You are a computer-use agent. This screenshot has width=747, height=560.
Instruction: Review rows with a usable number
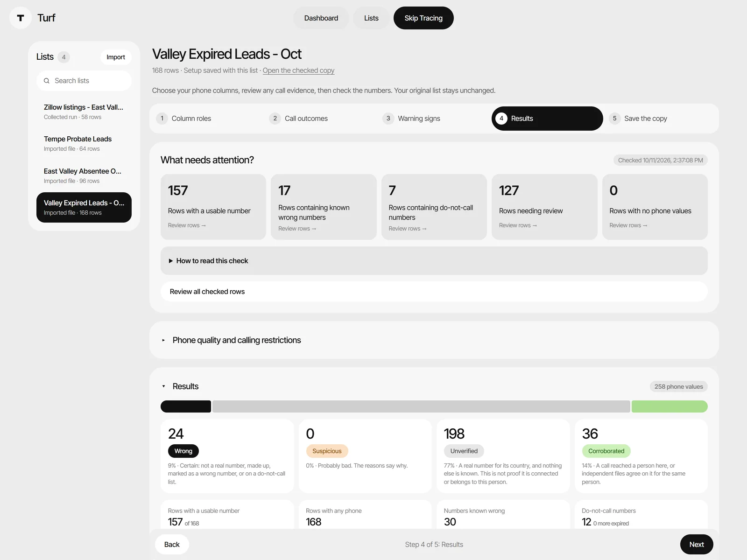[x=213, y=207]
